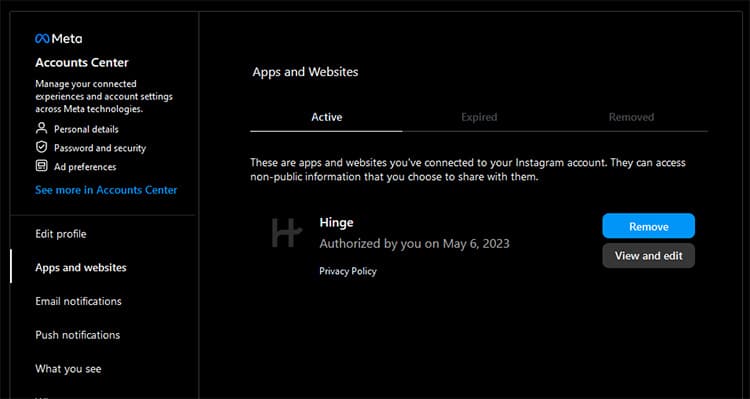Click the Meta logo

pyautogui.click(x=58, y=39)
